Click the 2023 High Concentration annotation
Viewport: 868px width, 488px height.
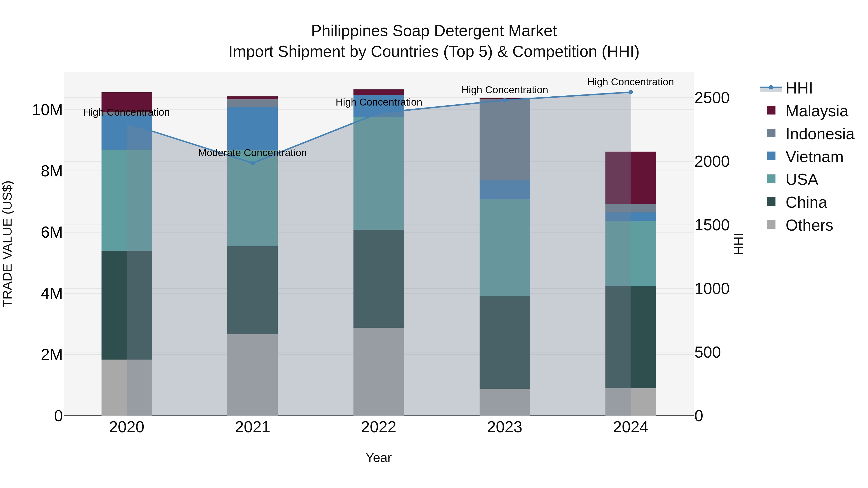click(x=505, y=90)
